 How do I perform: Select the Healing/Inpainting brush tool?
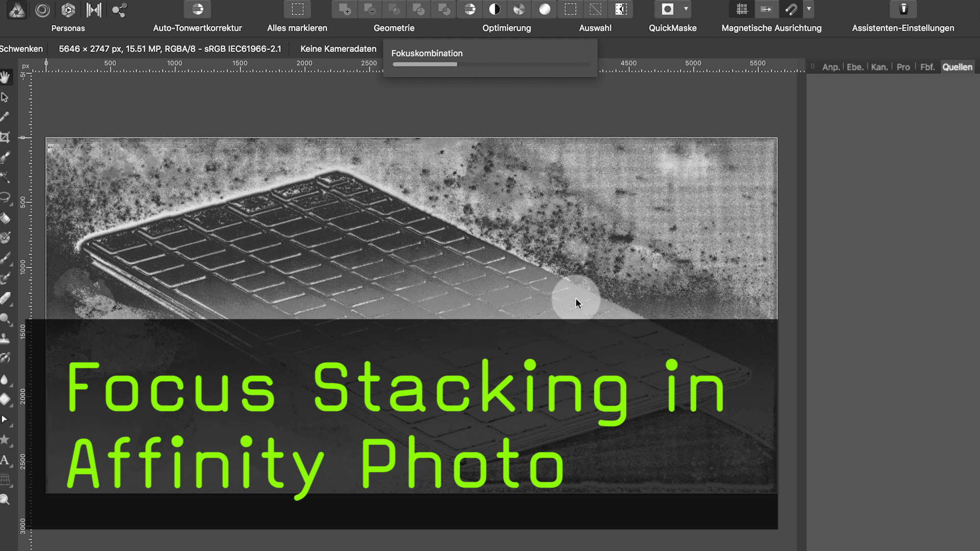(x=5, y=359)
